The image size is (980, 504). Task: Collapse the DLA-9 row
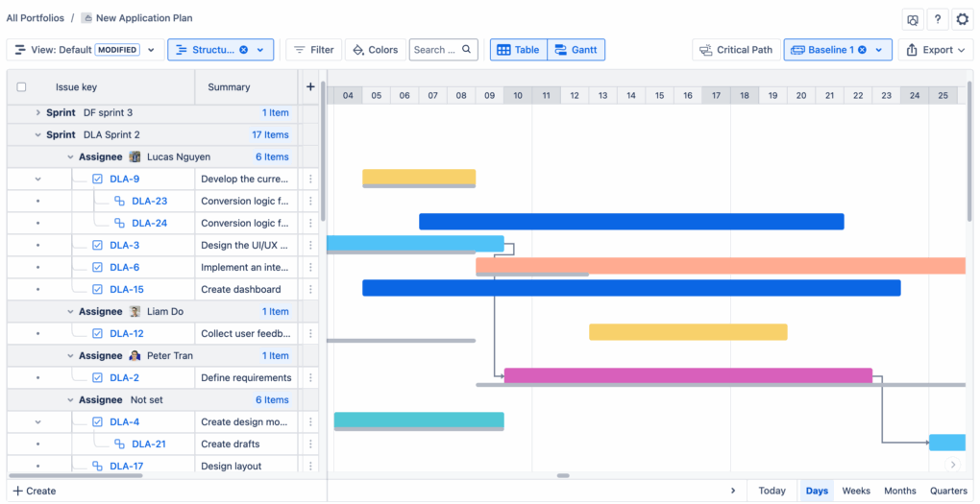[x=38, y=180]
